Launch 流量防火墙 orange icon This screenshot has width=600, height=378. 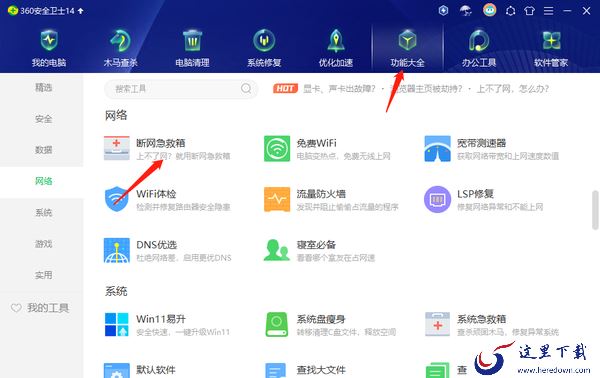(x=277, y=199)
